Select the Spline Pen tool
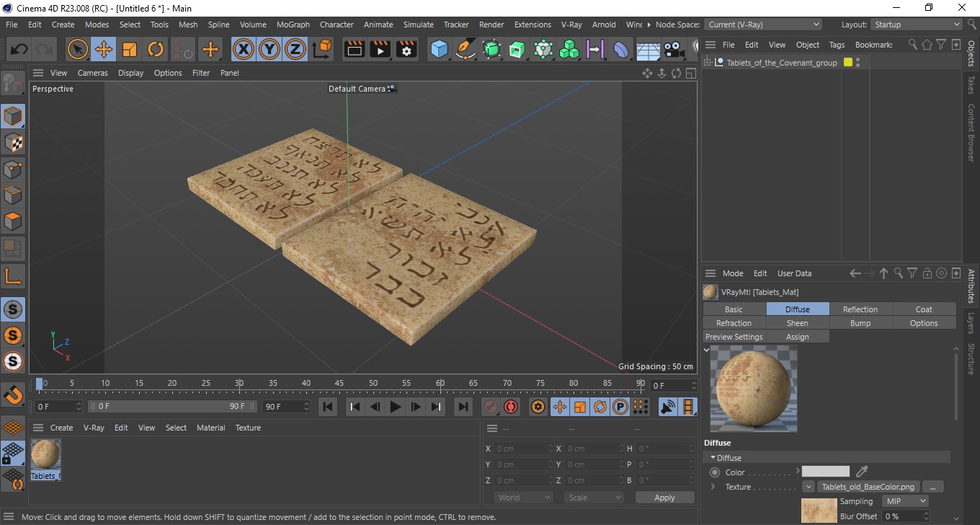Screen dimensions: 980x525 pyautogui.click(x=465, y=50)
